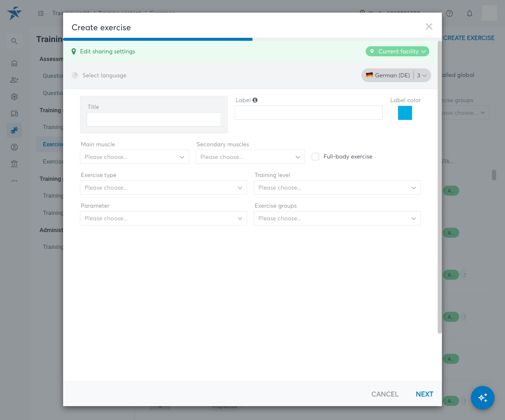Click the star logo in top-left corner
The height and width of the screenshot is (420, 505).
point(14,13)
